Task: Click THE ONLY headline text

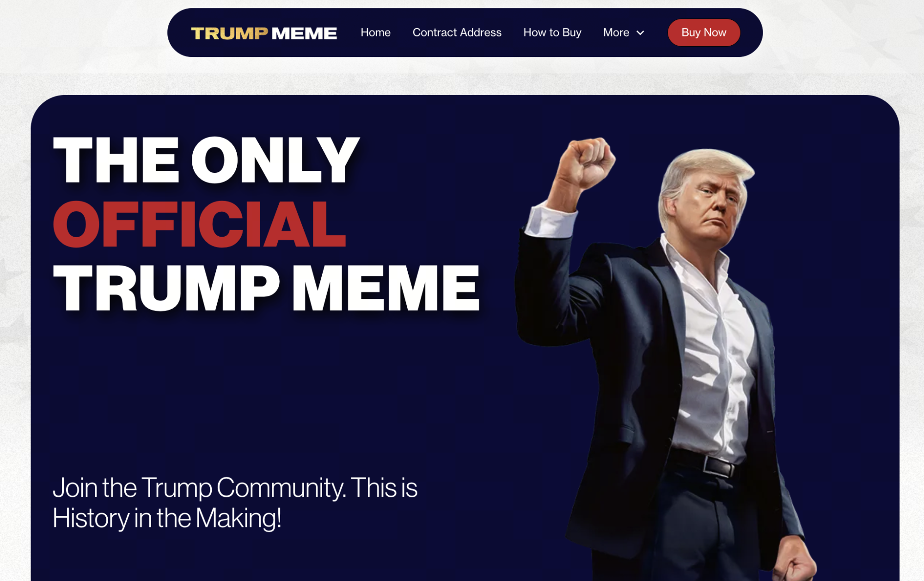Action: point(206,160)
